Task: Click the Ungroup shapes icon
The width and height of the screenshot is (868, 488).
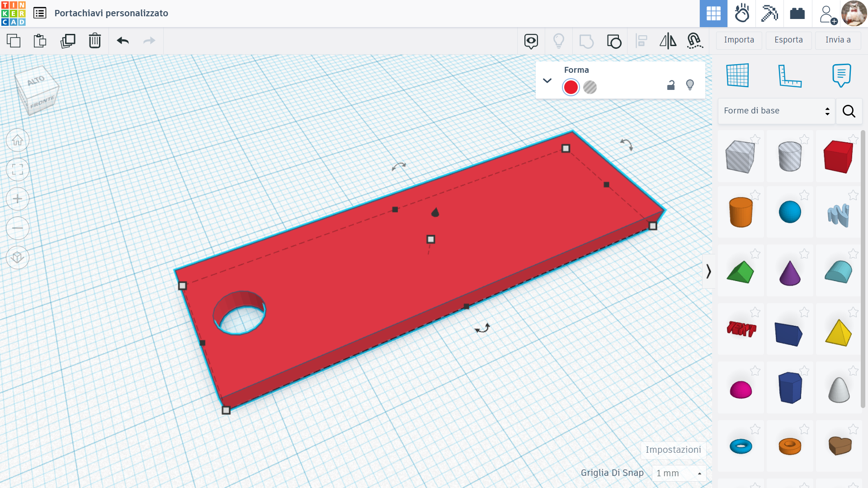Action: (614, 41)
